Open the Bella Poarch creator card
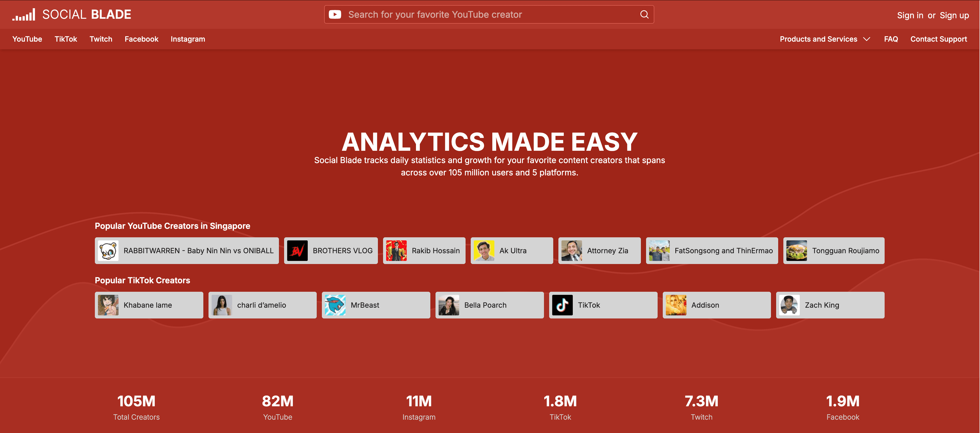 click(x=489, y=305)
